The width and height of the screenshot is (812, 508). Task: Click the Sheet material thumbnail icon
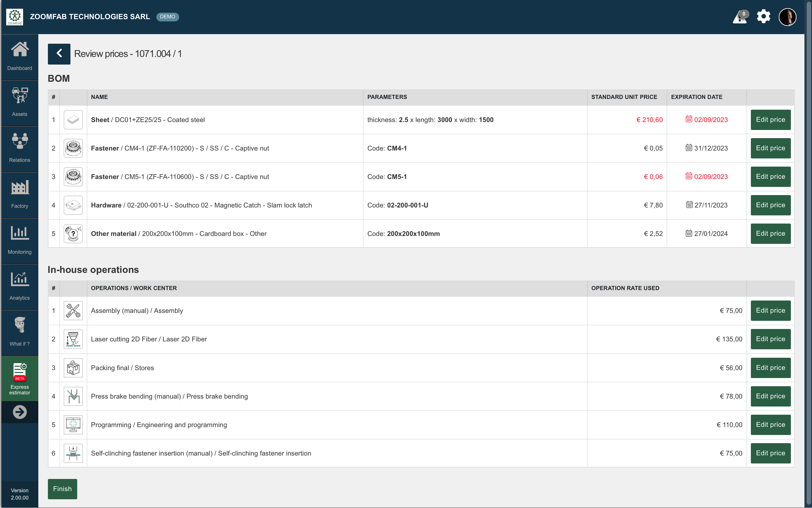click(73, 120)
